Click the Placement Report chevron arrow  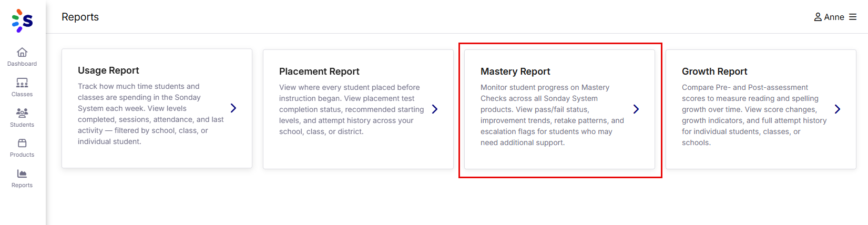pos(435,109)
